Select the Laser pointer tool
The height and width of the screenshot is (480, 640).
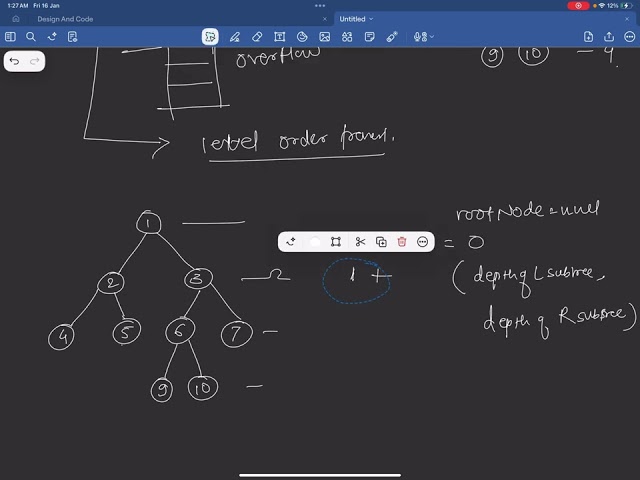pyautogui.click(x=392, y=37)
